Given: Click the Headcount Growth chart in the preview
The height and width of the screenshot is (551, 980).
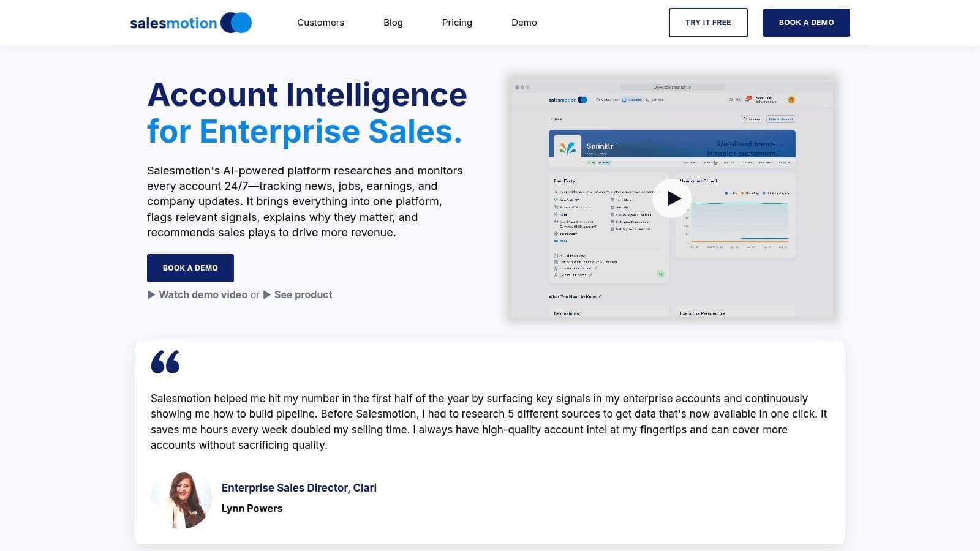Looking at the screenshot, I should [x=738, y=223].
